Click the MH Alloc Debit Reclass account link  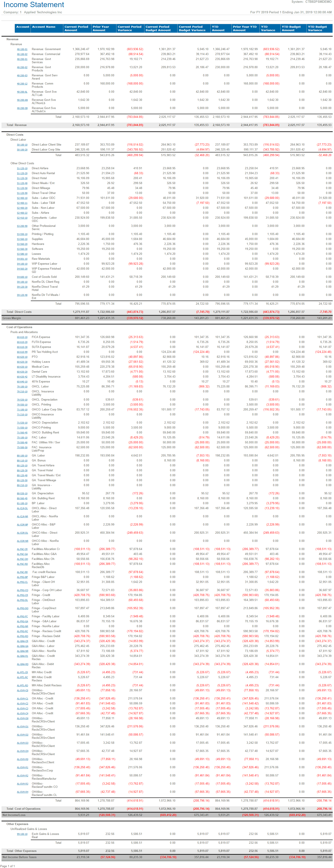pos(22,685)
